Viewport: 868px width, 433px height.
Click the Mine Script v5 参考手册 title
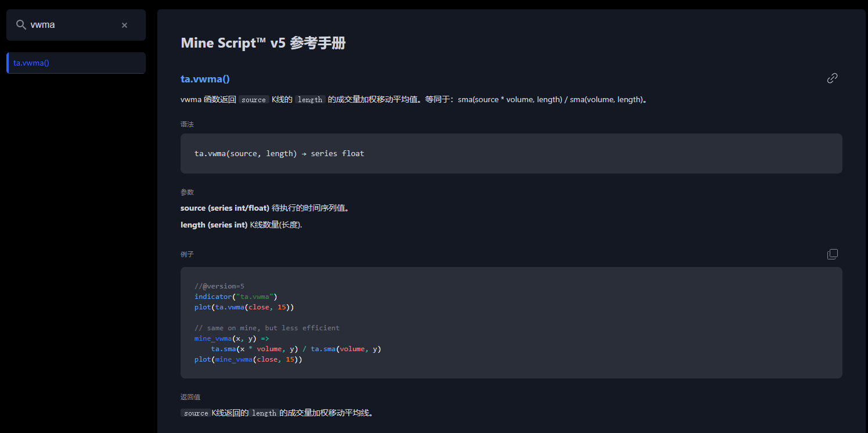(x=263, y=43)
